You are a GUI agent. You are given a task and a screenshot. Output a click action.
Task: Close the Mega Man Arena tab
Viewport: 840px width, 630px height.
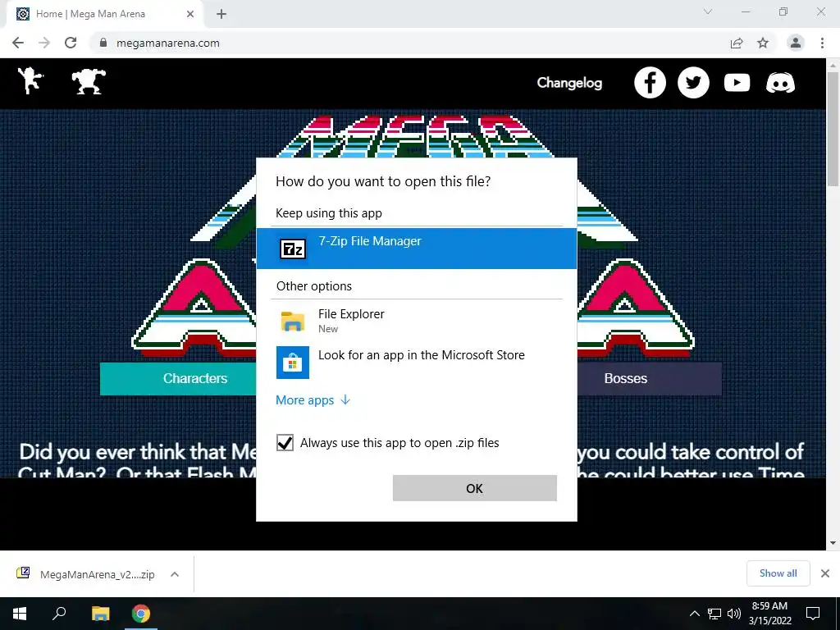click(x=190, y=14)
